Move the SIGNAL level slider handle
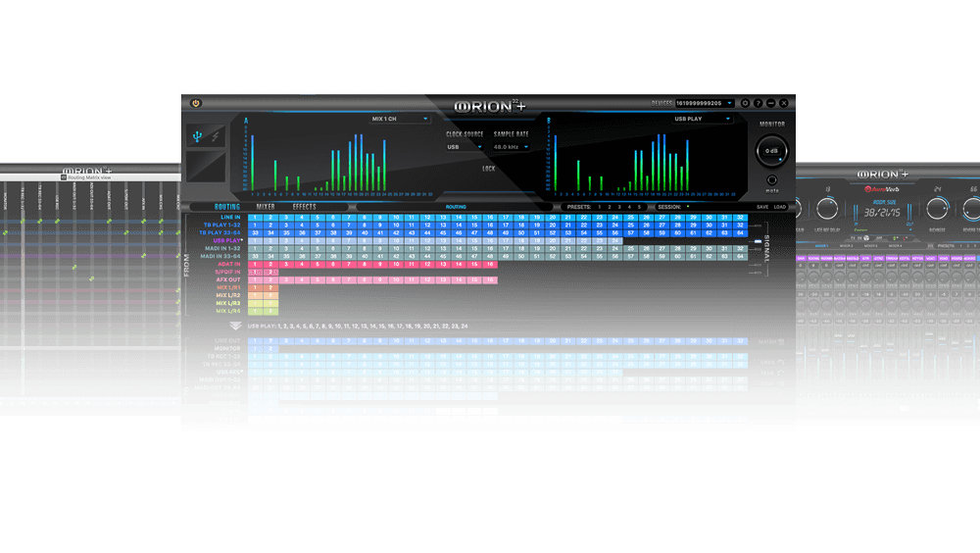Screen dimensions: 980x553 [758, 241]
